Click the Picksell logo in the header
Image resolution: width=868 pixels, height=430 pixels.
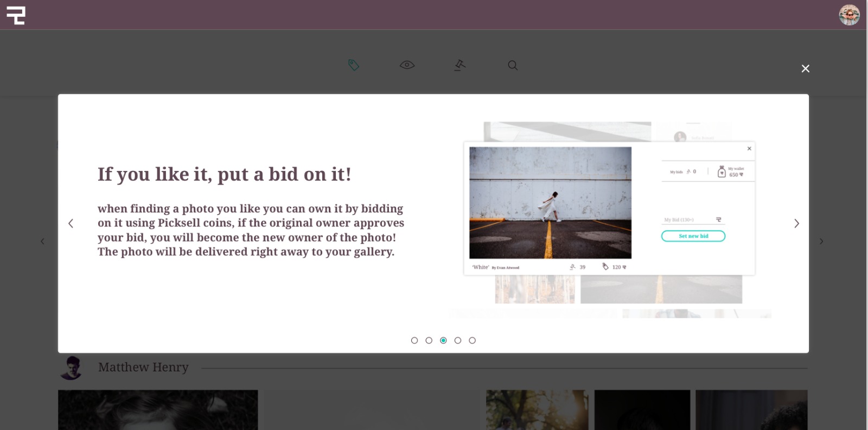click(16, 15)
